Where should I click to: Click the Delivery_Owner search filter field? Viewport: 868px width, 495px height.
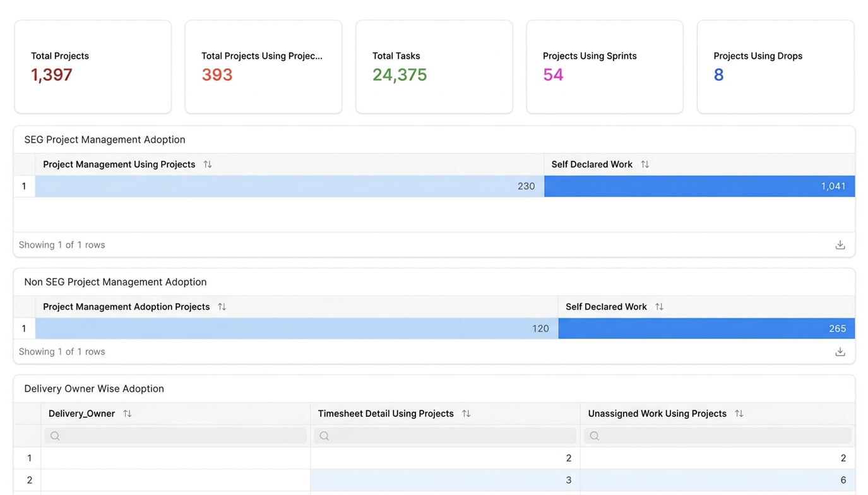[x=175, y=436]
